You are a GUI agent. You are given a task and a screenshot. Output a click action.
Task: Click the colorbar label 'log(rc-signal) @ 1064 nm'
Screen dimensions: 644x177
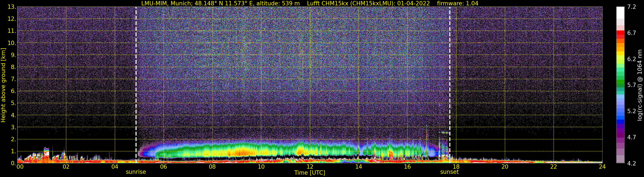pos(639,85)
